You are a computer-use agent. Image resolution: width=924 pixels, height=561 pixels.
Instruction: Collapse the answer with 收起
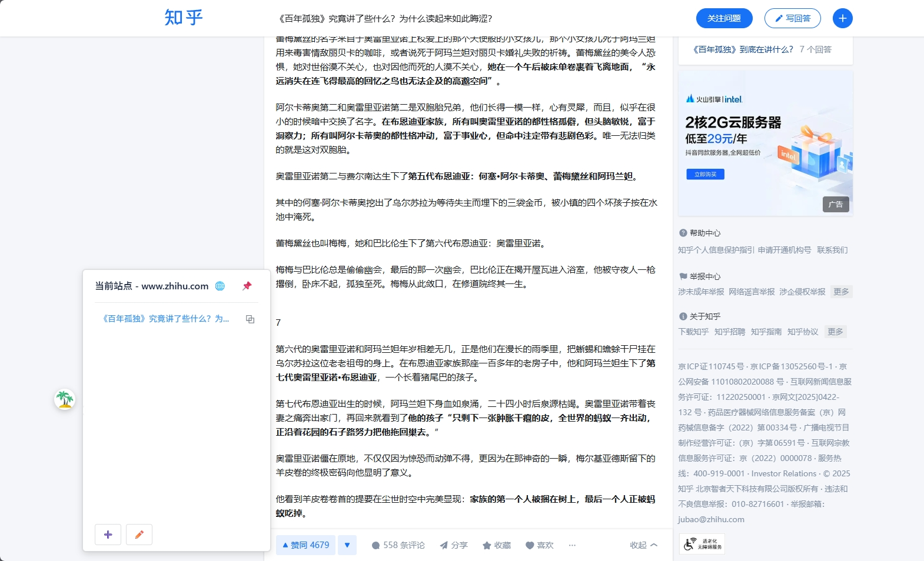643,545
